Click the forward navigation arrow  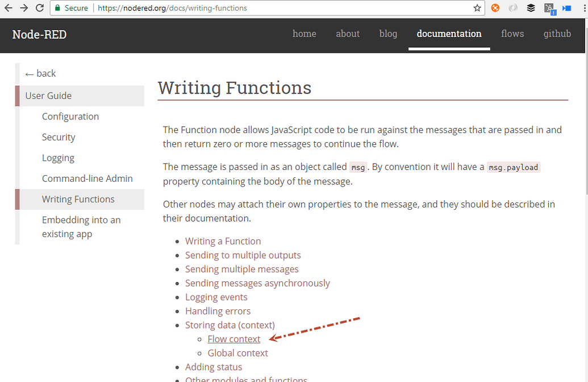23,8
